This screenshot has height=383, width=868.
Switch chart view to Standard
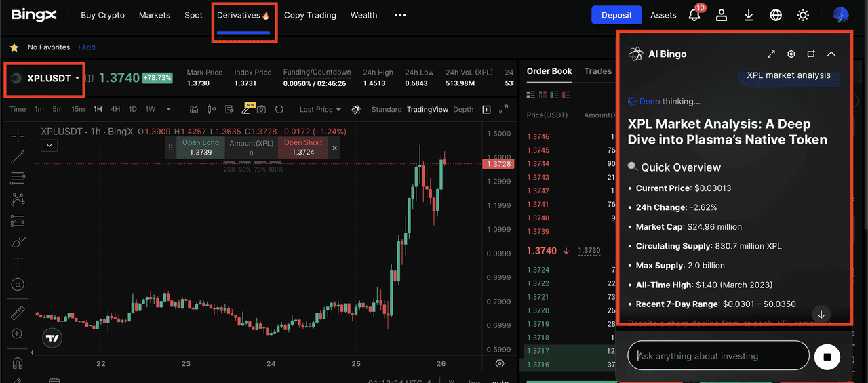[387, 109]
